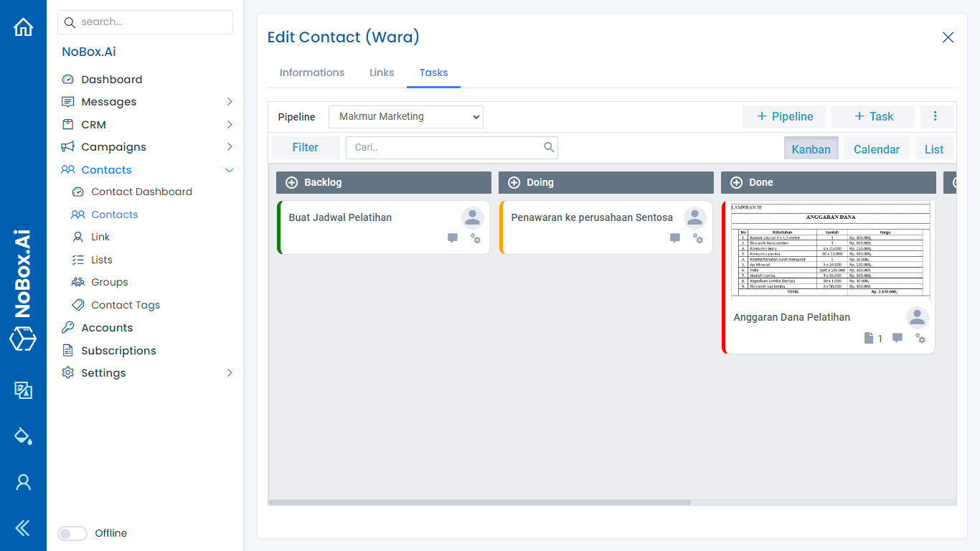
Task: Open the translation icon in the left sidebar
Action: point(23,390)
